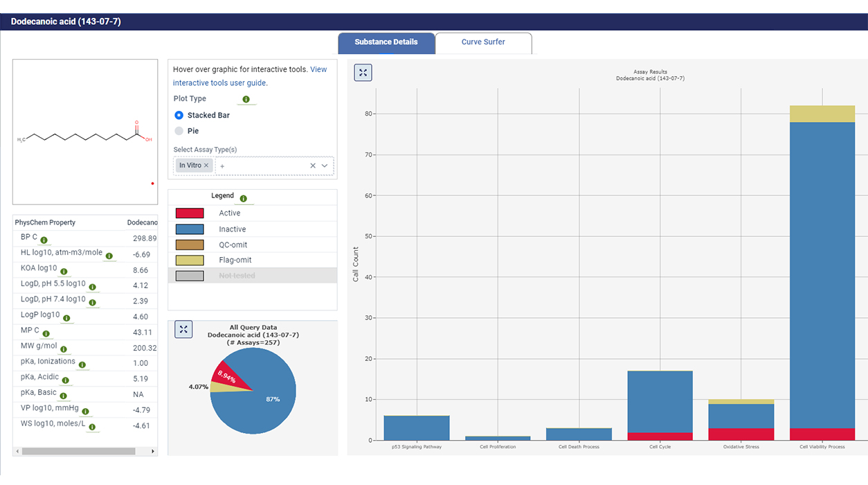868x485 pixels.
Task: Click info icon for pKa, Acidic
Action: tap(65, 380)
